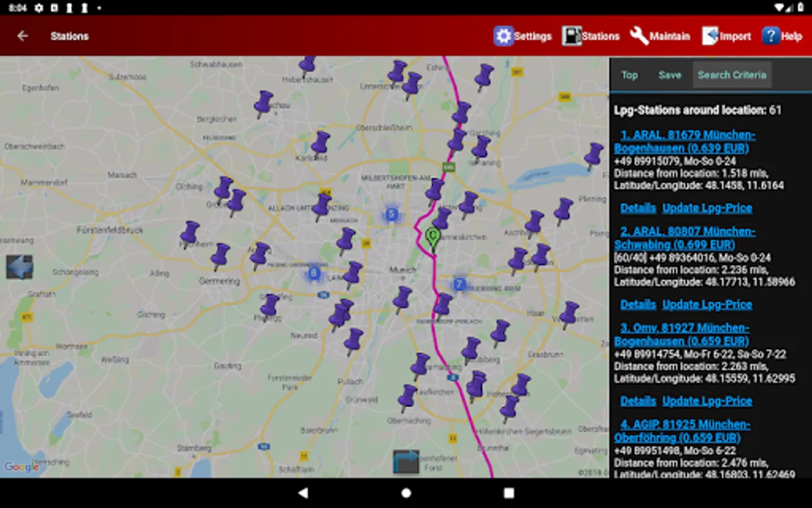Open station 2 ARAL München-Schwabing link
Screen dimensions: 812x508
(x=685, y=238)
